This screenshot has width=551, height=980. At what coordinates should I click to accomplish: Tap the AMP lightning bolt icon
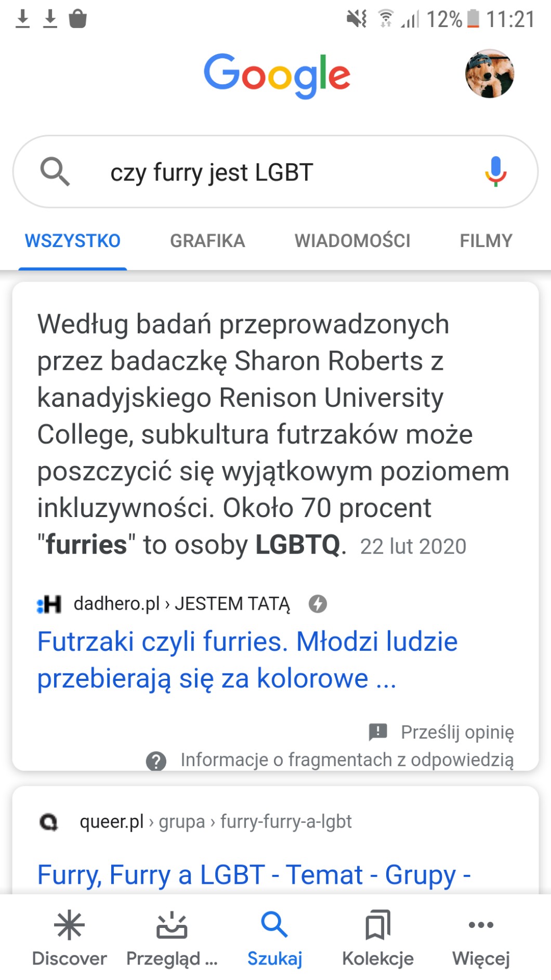pyautogui.click(x=318, y=604)
